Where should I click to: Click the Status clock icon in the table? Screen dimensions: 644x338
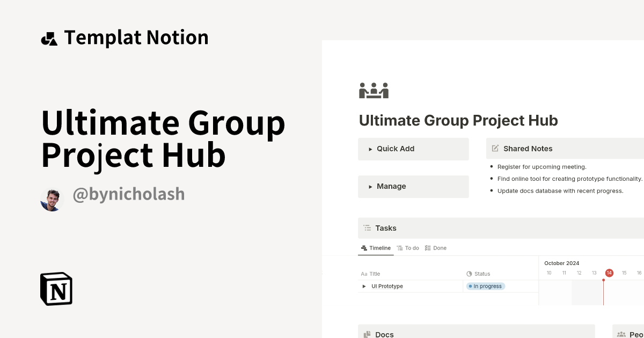pos(469,274)
